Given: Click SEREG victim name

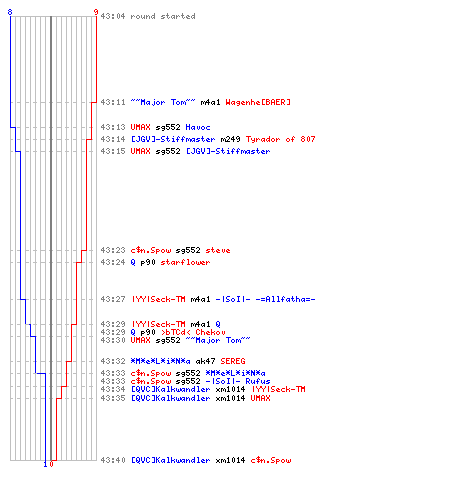Looking at the screenshot, I should 233,361.
